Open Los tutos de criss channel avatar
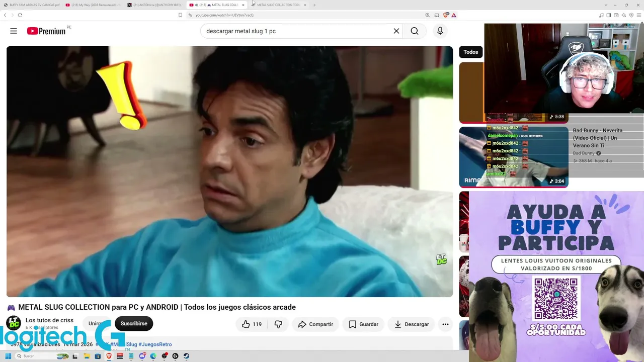Image resolution: width=644 pixels, height=362 pixels. (x=14, y=323)
